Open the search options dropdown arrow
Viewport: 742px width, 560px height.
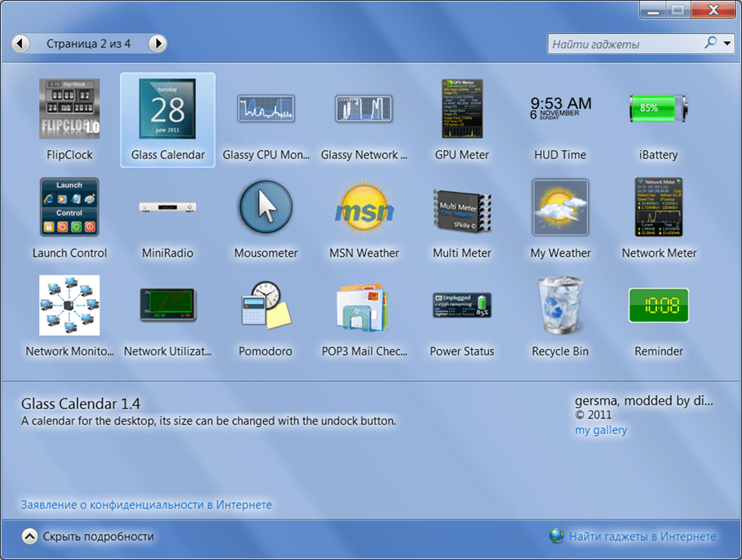click(x=727, y=44)
